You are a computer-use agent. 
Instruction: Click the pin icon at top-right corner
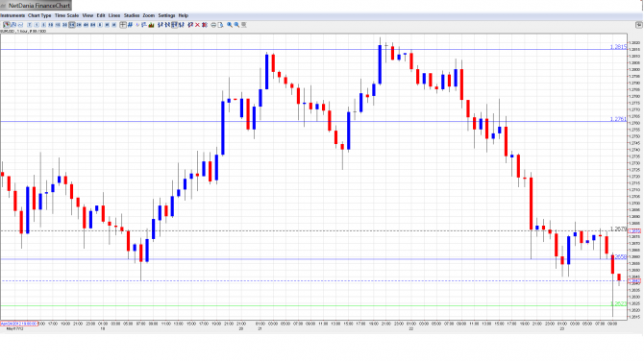coord(638,25)
